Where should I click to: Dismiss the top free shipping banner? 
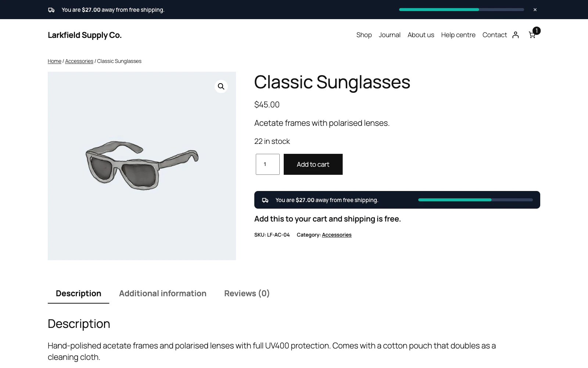535,10
